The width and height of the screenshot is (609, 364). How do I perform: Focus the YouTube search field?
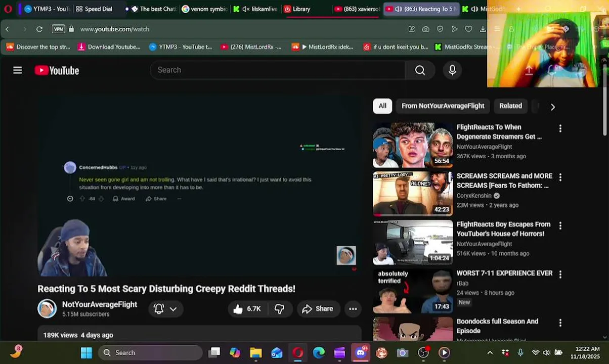[x=277, y=70]
